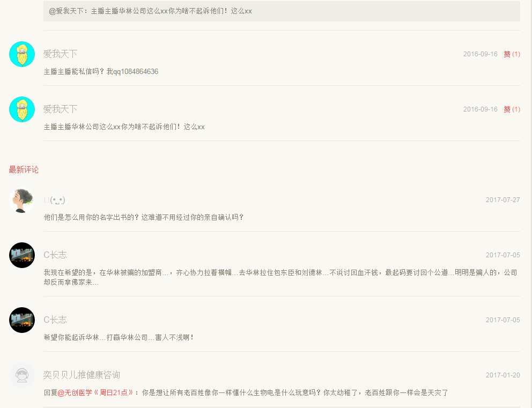The width and height of the screenshot is (532, 408).
Task: Open C长志 username above 打赢华林公司 comment
Action: (x=55, y=320)
